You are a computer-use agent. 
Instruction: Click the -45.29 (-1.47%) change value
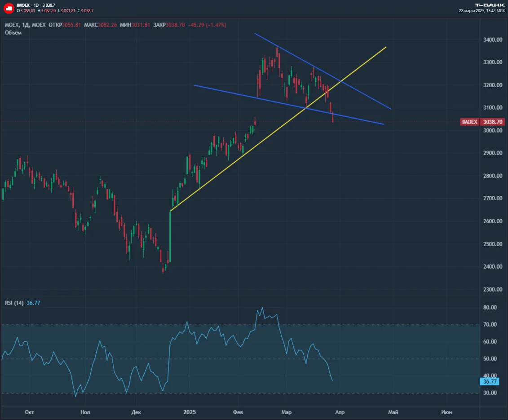click(207, 25)
